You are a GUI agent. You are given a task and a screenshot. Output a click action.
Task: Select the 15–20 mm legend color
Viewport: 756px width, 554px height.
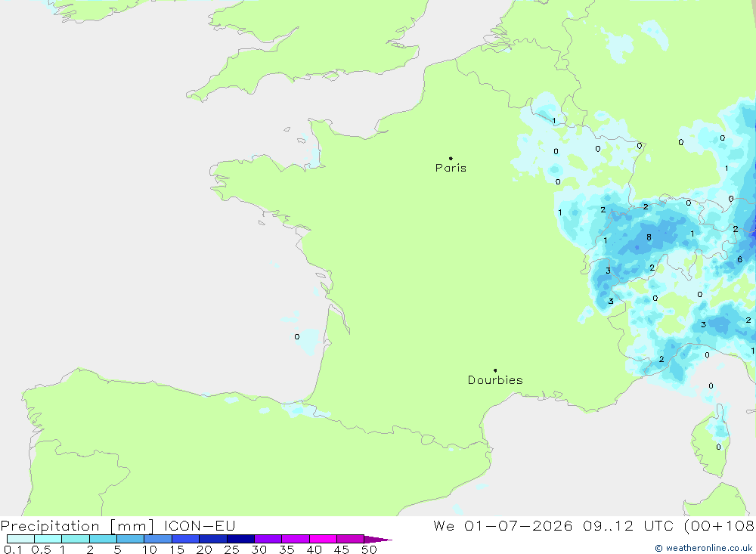coord(186,539)
